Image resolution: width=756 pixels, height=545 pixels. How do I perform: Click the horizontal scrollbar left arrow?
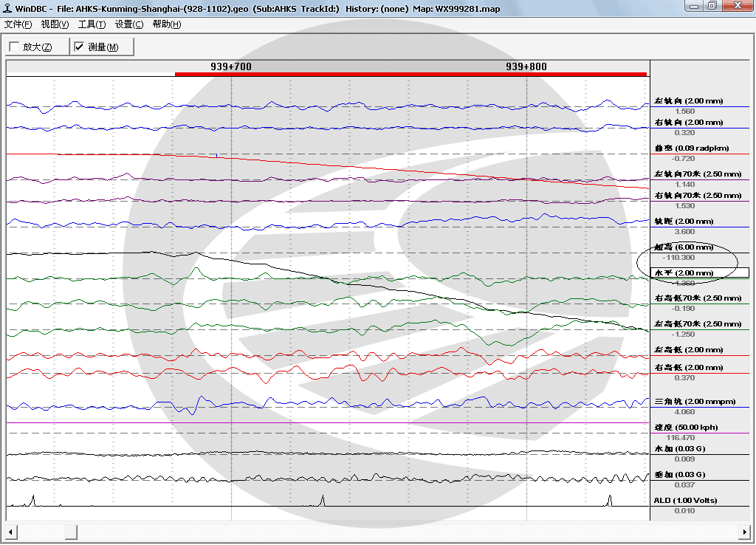10,532
